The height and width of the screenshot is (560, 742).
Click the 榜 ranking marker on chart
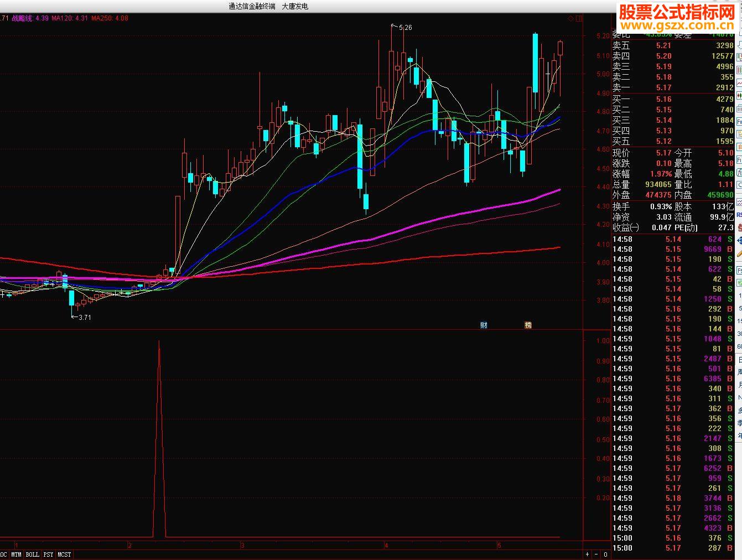528,325
